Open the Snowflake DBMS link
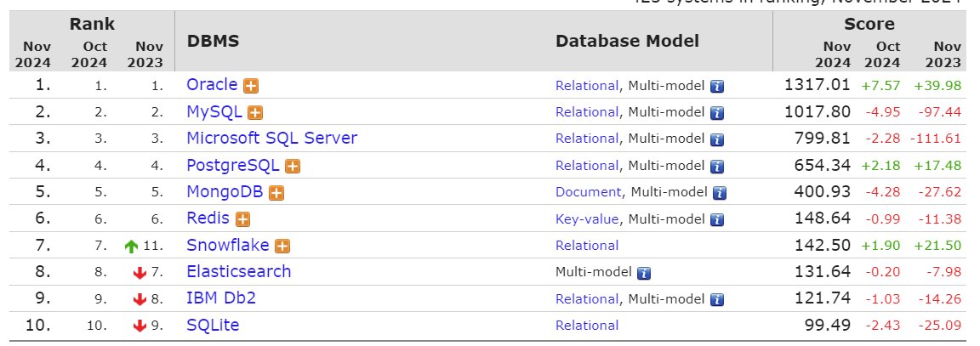The width and height of the screenshot is (980, 346). (228, 245)
